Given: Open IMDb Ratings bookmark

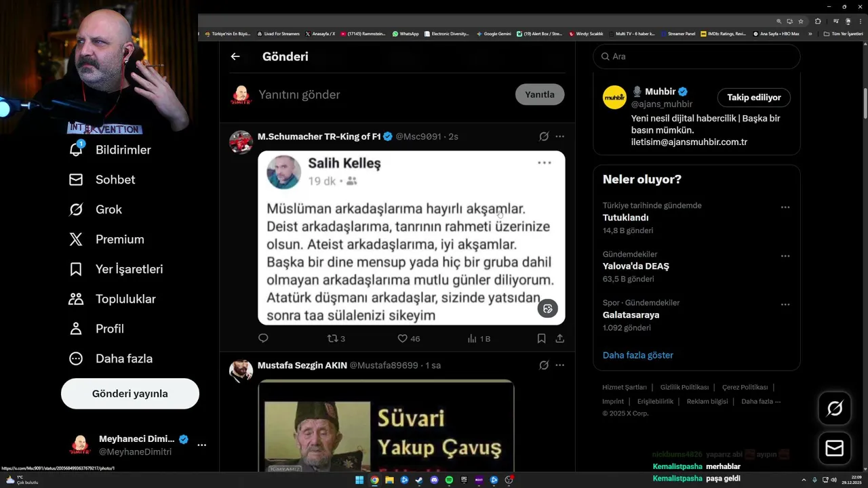Looking at the screenshot, I should coord(724,33).
